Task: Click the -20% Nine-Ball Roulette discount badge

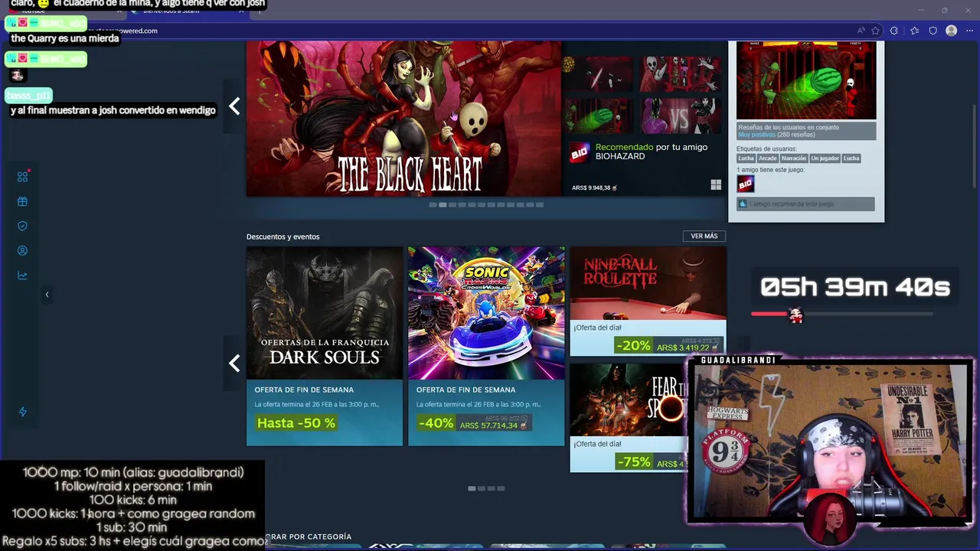Action: (634, 346)
